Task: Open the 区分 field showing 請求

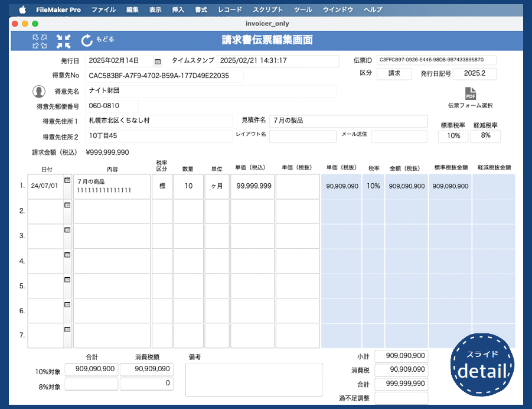Action: (395, 74)
